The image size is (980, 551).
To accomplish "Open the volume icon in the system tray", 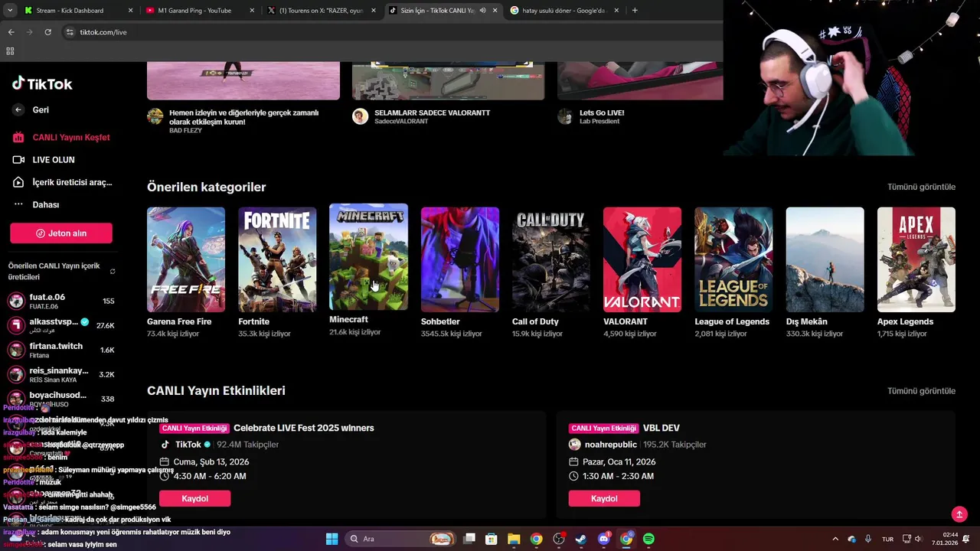I will click(918, 539).
